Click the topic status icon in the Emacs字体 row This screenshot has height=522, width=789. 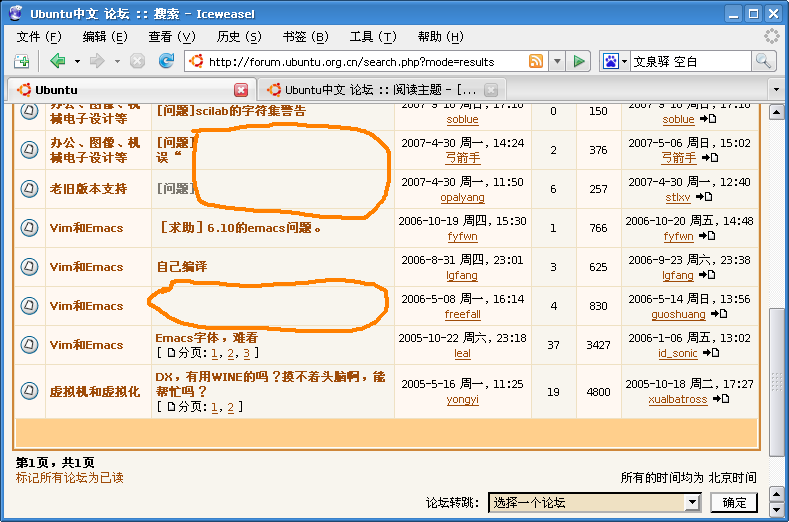pos(29,345)
